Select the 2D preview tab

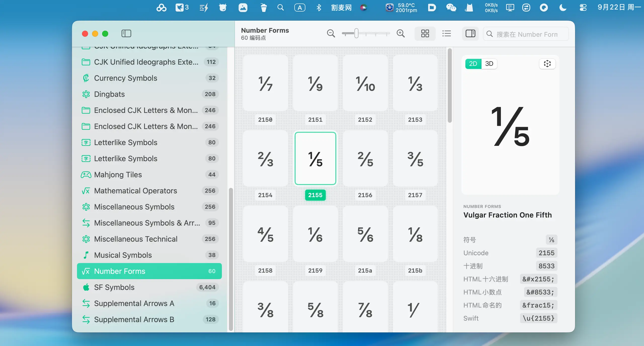click(473, 64)
